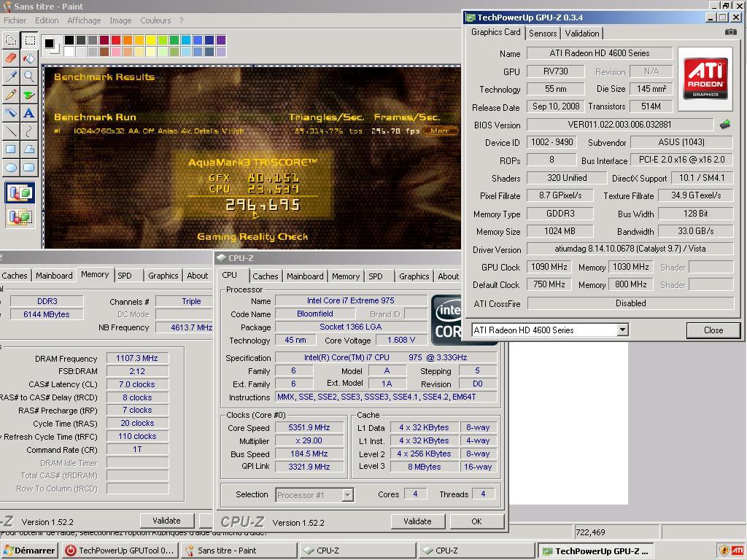The height and width of the screenshot is (560, 747).
Task: Click the foreground/background color indicator in Paint
Action: pyautogui.click(x=52, y=45)
